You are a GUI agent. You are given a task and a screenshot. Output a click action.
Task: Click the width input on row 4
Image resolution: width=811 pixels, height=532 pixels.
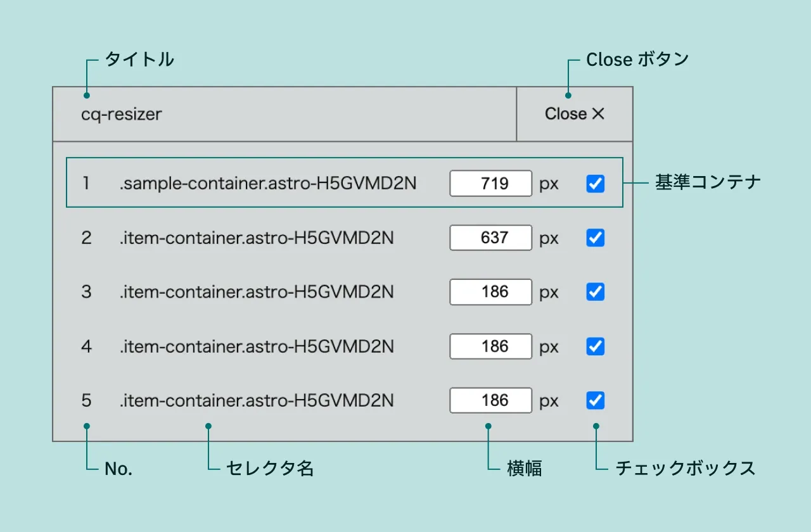pyautogui.click(x=490, y=346)
